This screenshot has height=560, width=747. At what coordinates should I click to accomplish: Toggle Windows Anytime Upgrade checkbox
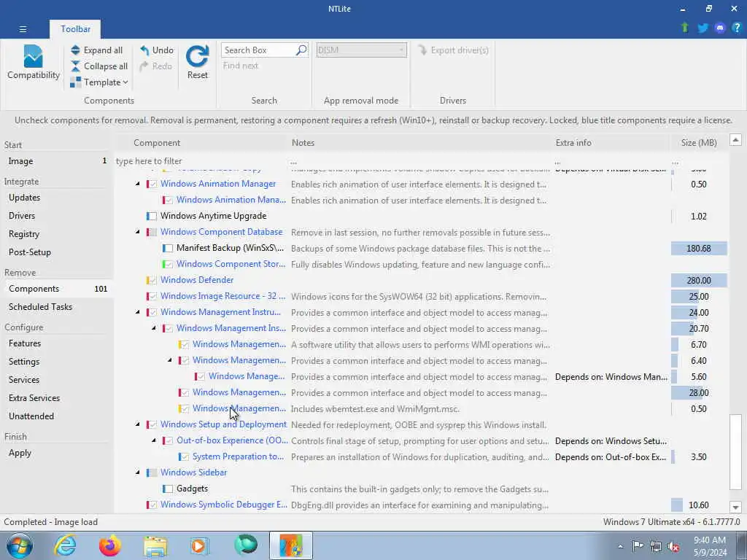(x=152, y=216)
